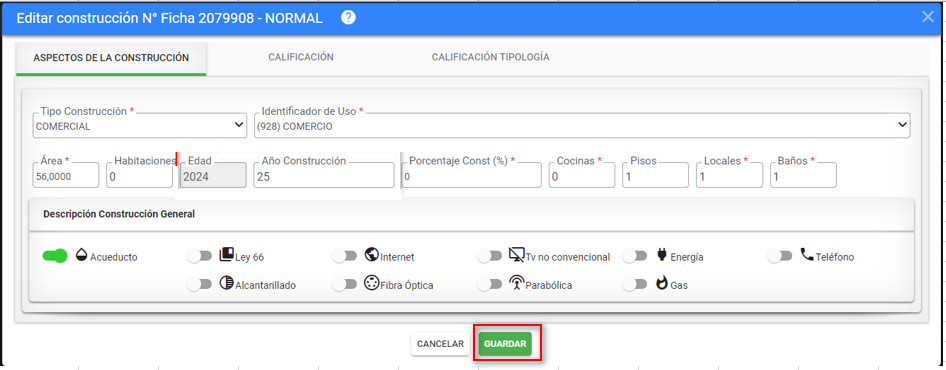Click the Acueducto water drop icon
The width and height of the screenshot is (946, 370).
(81, 255)
